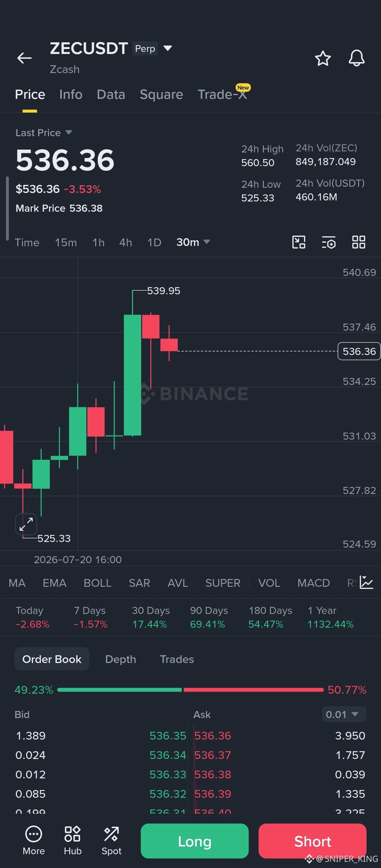Viewport: 381px width, 868px height.
Task: Tap the back arrow icon
Action: pos(24,58)
